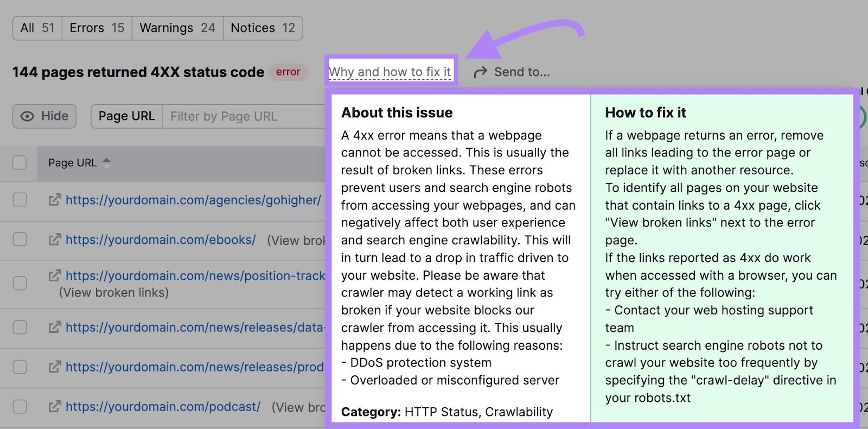This screenshot has width=868, height=429.
Task: Click external link icon beside ebooks URL
Action: pyautogui.click(x=54, y=239)
